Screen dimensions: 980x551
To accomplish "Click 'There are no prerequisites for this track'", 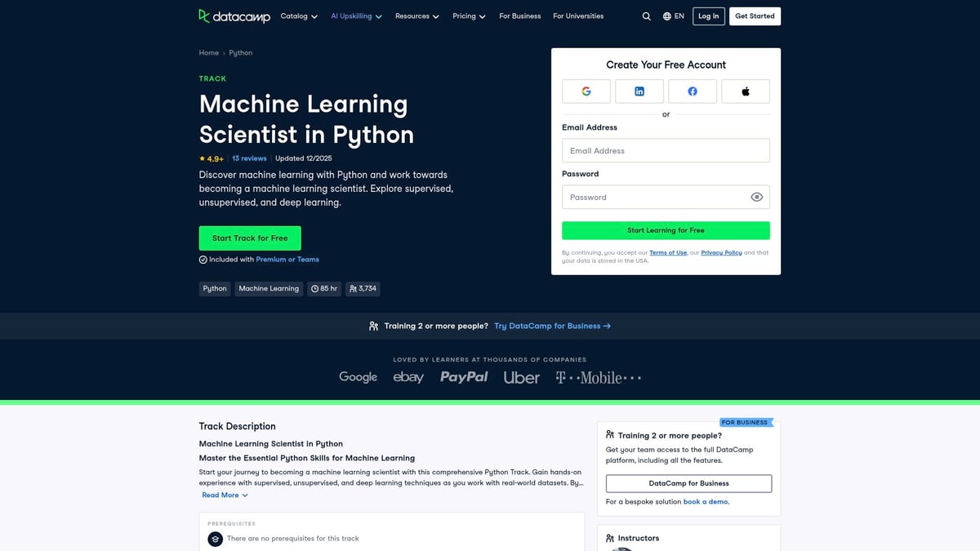I will (292, 539).
